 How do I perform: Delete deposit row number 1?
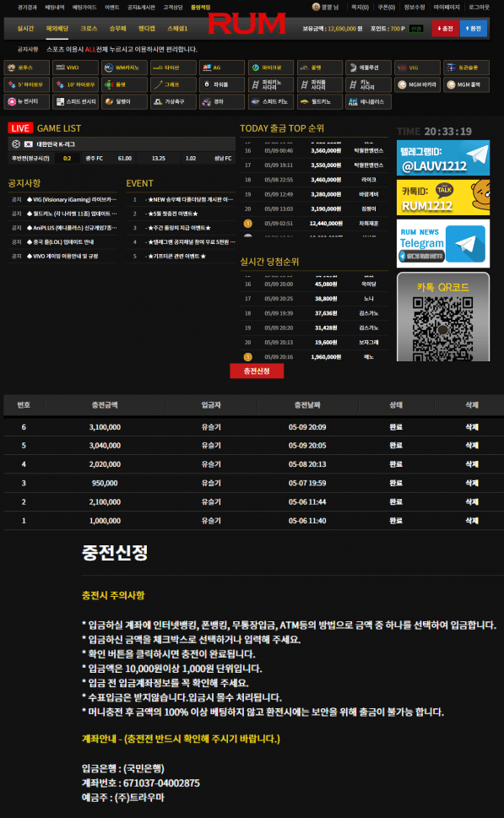[x=472, y=521]
